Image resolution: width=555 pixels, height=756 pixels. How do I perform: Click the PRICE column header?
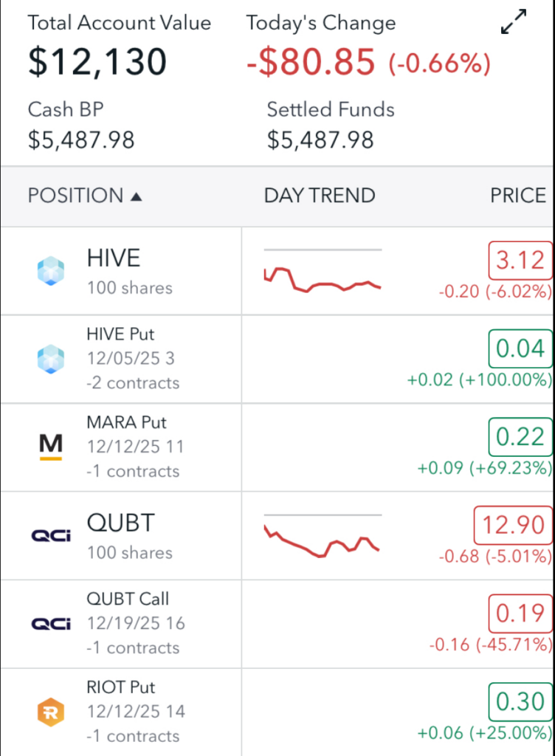(x=518, y=196)
